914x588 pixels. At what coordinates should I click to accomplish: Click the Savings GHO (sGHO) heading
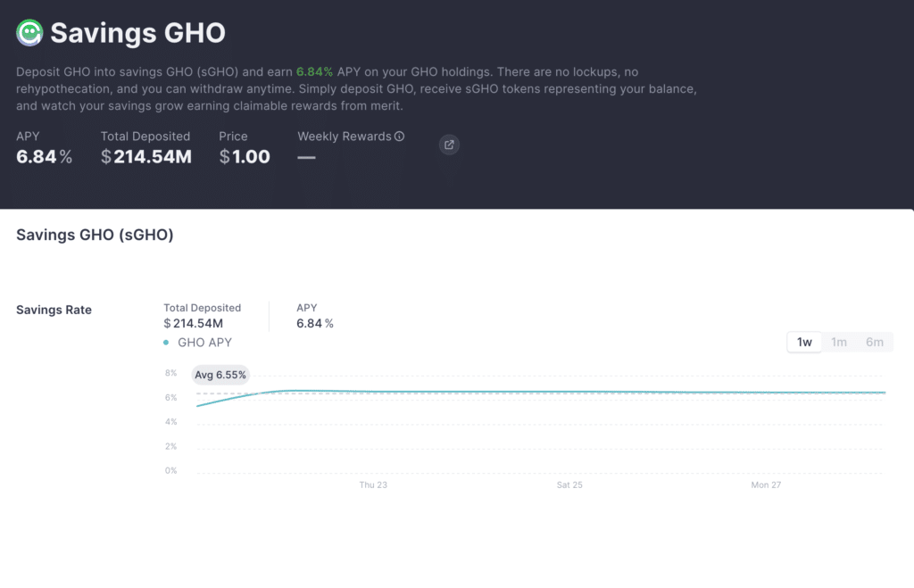coord(94,235)
